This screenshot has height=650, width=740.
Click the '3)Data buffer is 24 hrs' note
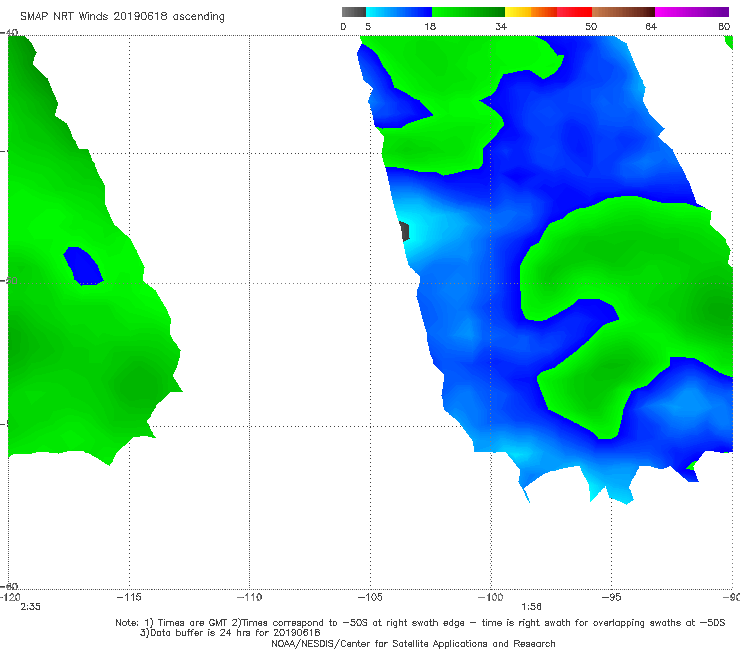click(230, 633)
